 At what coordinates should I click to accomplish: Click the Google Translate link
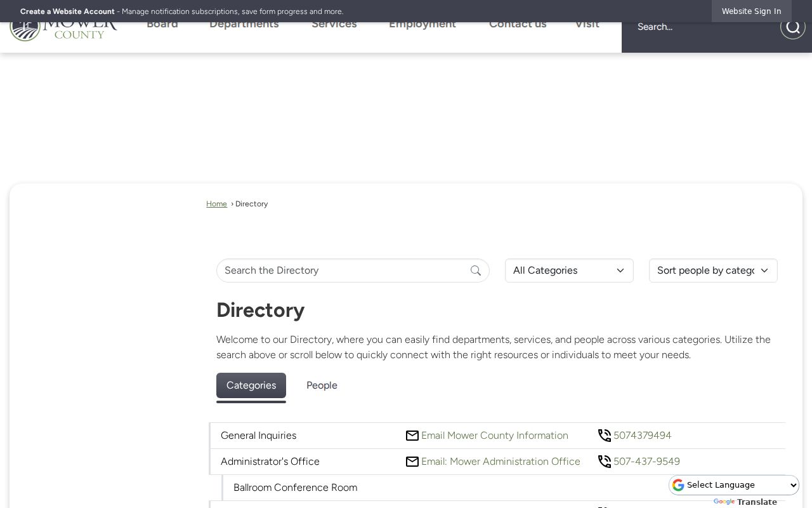click(745, 502)
